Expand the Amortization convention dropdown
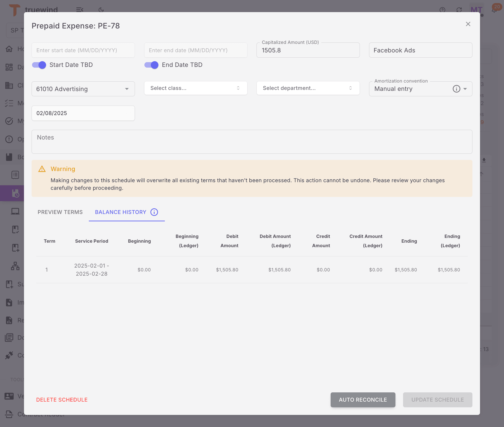Image resolution: width=504 pixels, height=427 pixels. (x=465, y=89)
